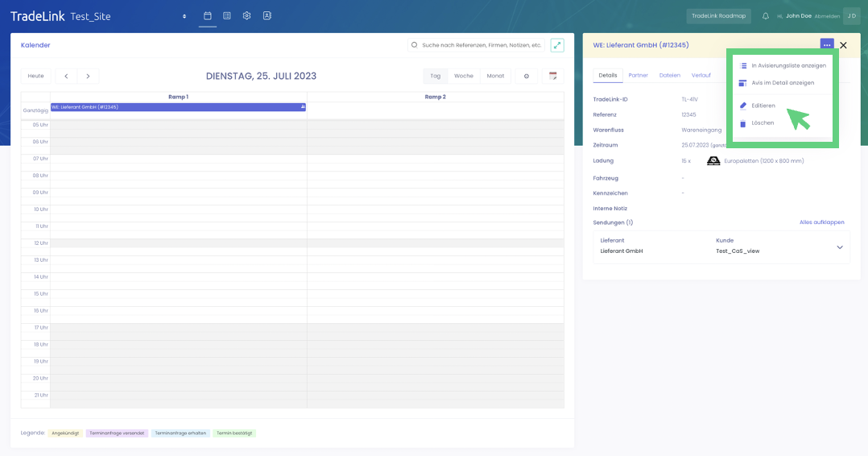Viewport: 868px width, 456px height.
Task: Open the contacts icon in top navigation
Action: [x=267, y=15]
